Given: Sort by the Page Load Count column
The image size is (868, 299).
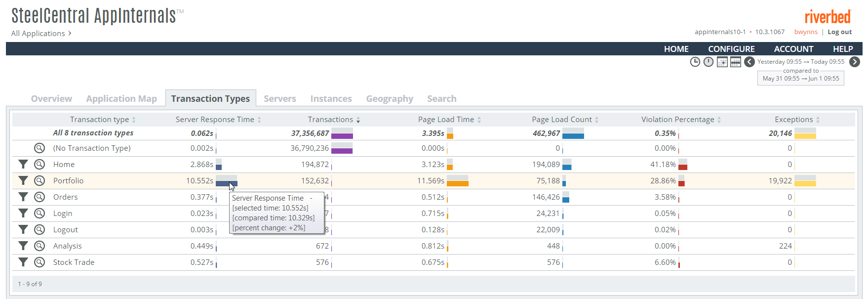Looking at the screenshot, I should (565, 120).
